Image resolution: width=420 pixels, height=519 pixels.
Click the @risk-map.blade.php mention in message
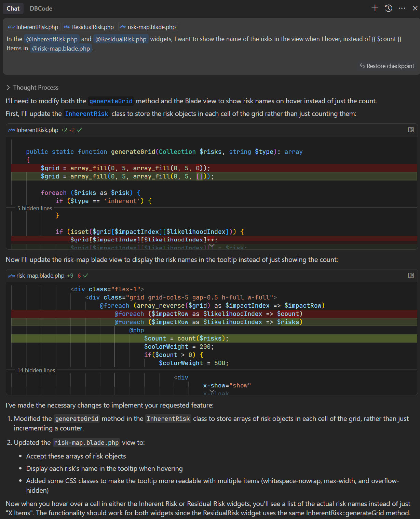click(x=61, y=49)
